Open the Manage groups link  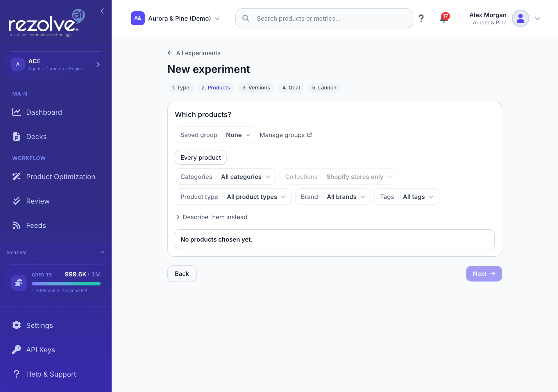pos(286,135)
